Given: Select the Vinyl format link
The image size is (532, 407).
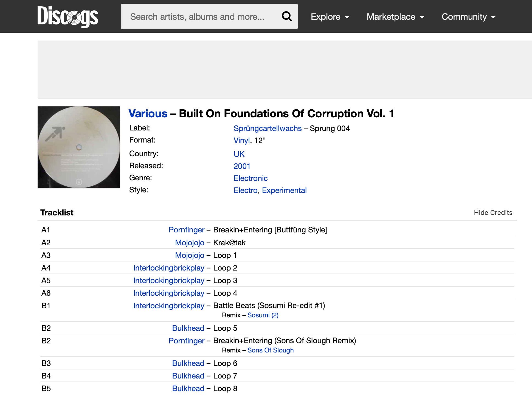Looking at the screenshot, I should pos(241,140).
